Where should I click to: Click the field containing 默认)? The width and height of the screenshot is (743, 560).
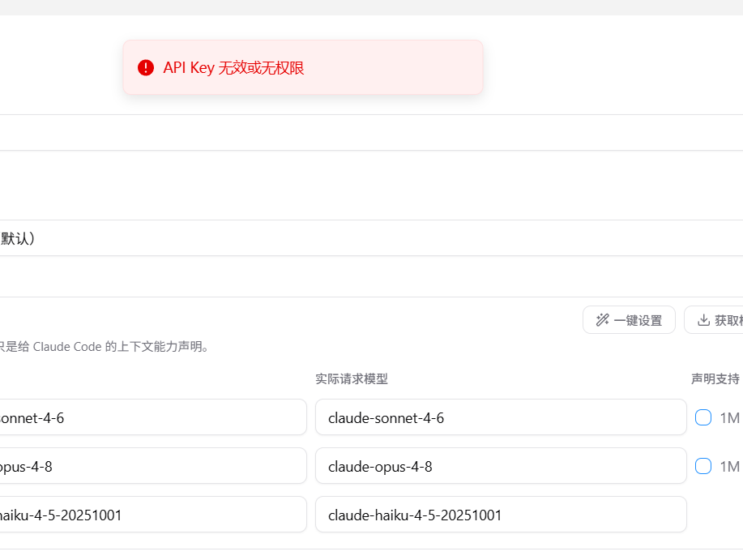point(371,237)
